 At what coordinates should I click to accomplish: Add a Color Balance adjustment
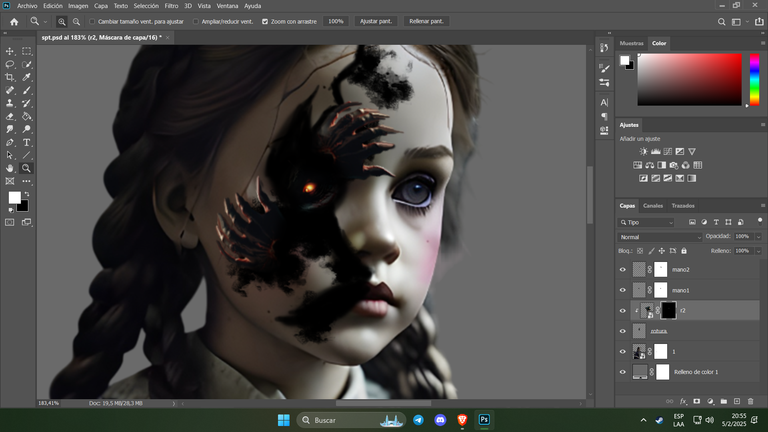point(649,165)
